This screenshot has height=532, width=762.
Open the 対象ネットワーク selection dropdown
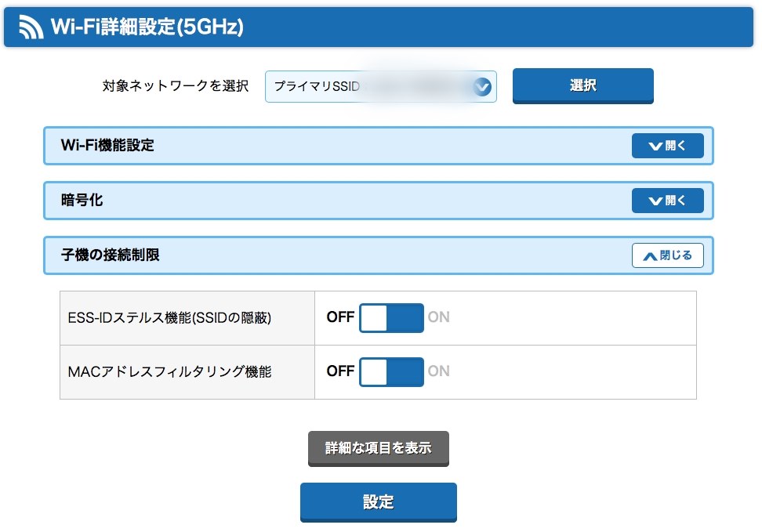(x=381, y=86)
